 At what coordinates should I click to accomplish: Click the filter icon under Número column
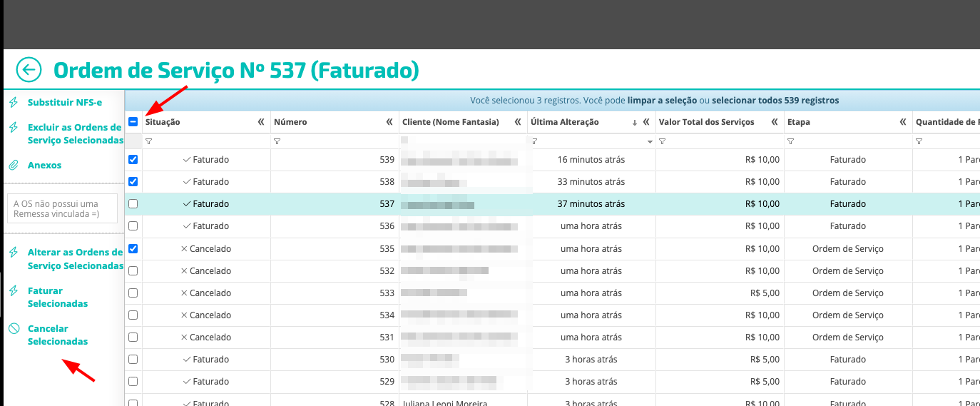tap(277, 142)
